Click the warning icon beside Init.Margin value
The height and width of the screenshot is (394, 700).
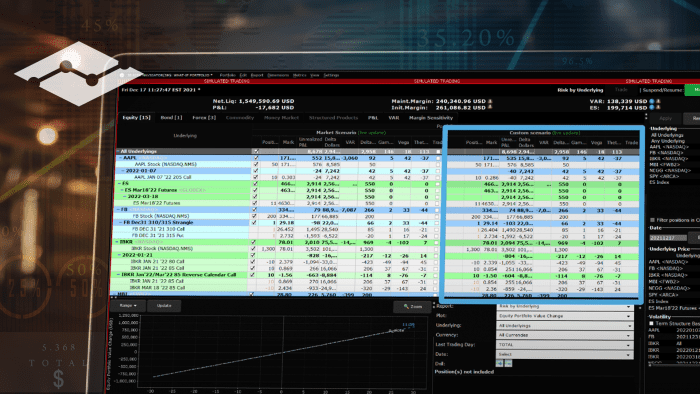tap(490, 108)
